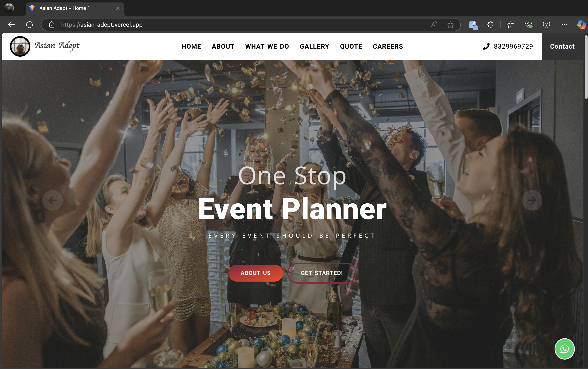Open the WhatsApp chat floating icon
588x369 pixels.
coord(564,349)
